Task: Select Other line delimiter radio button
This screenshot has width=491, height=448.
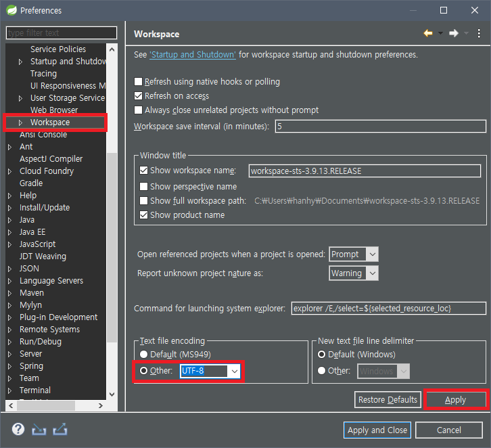Action: 322,371
